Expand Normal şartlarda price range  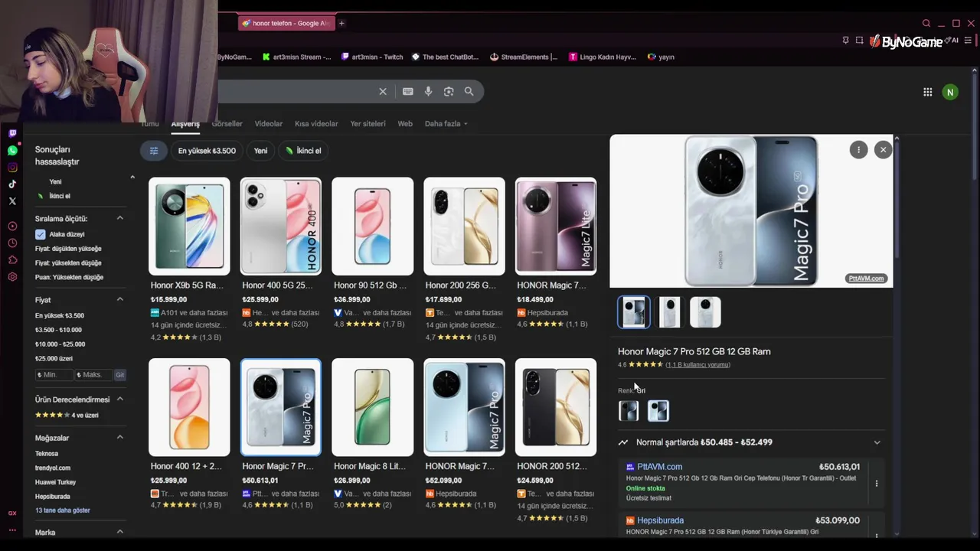(x=877, y=442)
